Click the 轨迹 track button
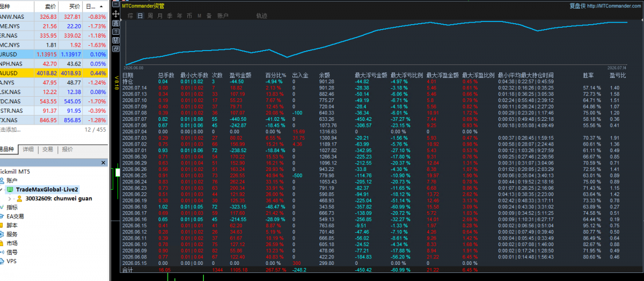Viewport: 644px width, 281px height. [261, 16]
